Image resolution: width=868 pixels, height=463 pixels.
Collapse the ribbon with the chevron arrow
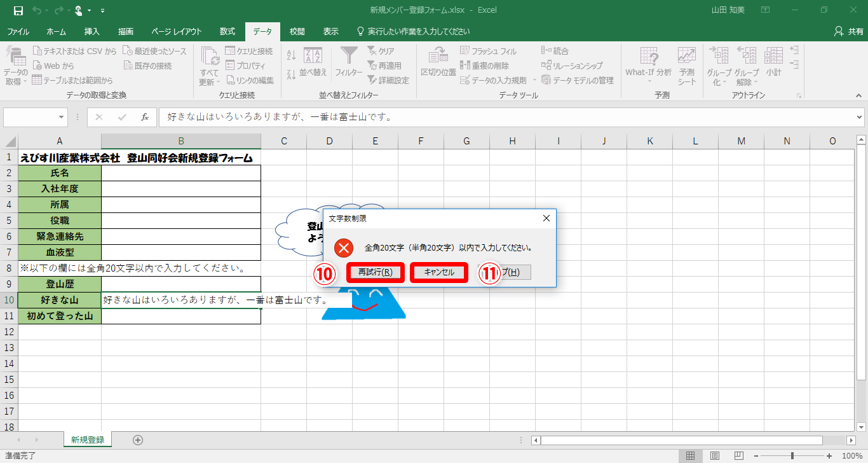coord(858,95)
